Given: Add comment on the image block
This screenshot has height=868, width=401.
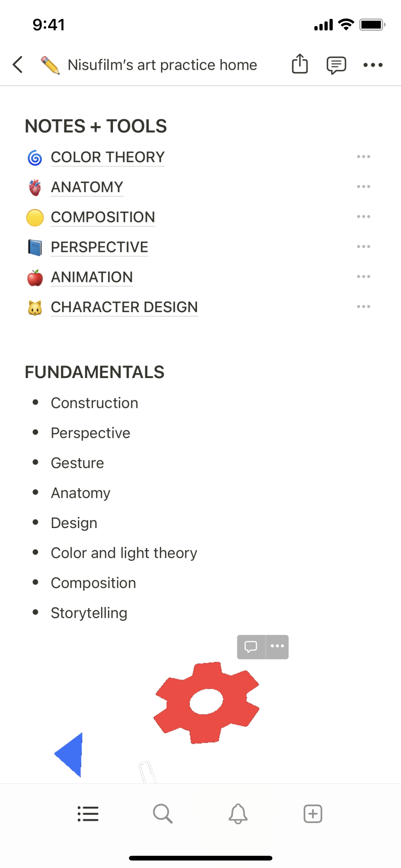Looking at the screenshot, I should [251, 647].
